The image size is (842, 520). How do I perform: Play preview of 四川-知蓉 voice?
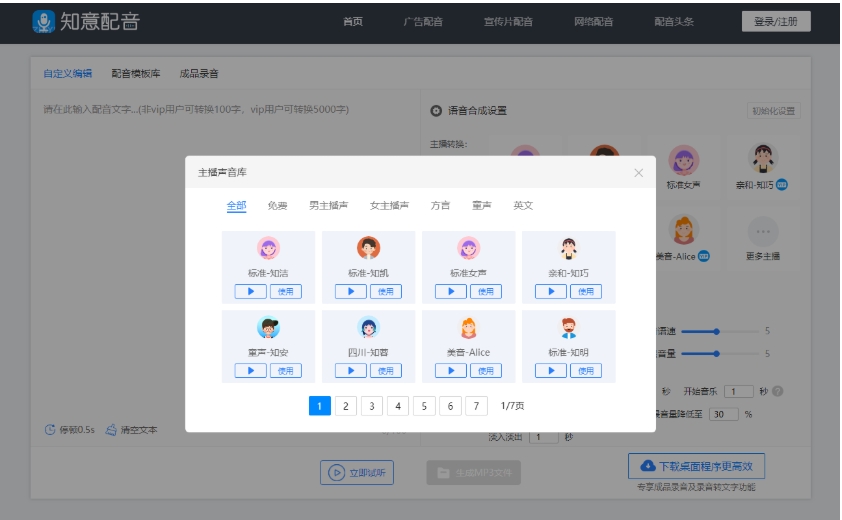(x=351, y=371)
